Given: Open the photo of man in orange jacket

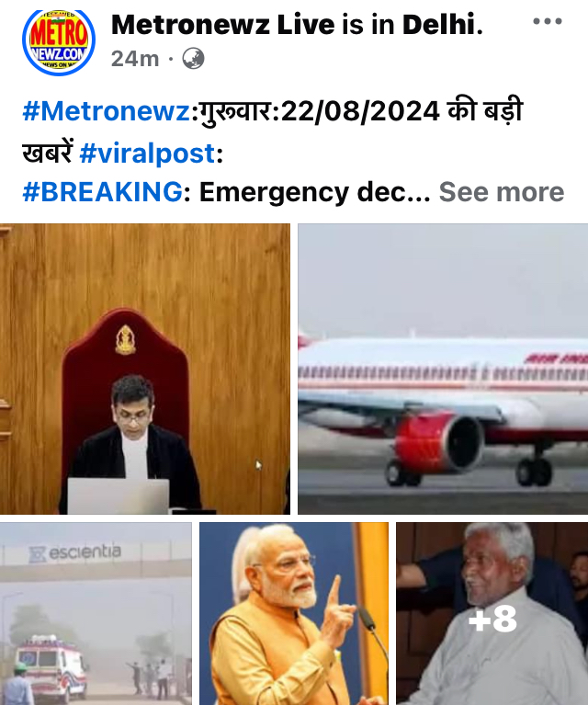Looking at the screenshot, I should click(294, 613).
